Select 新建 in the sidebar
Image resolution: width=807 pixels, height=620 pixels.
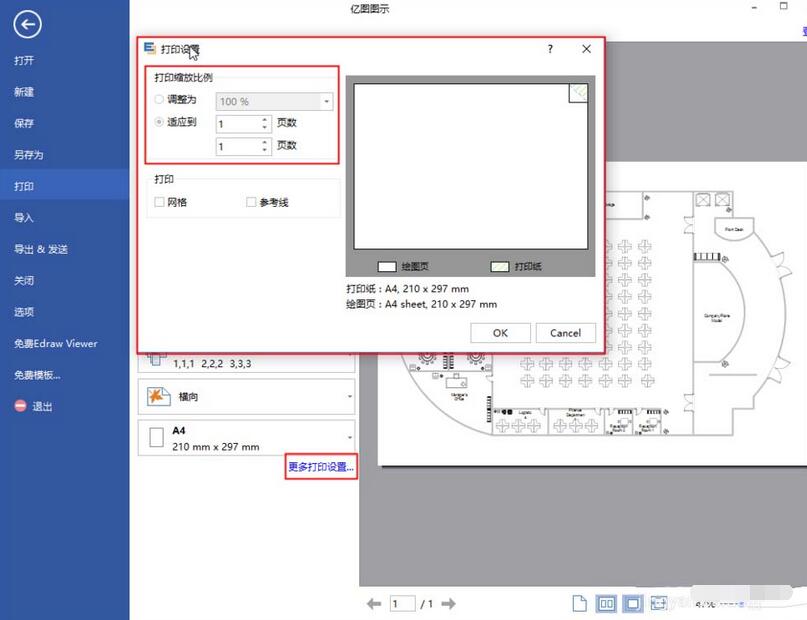click(x=24, y=92)
